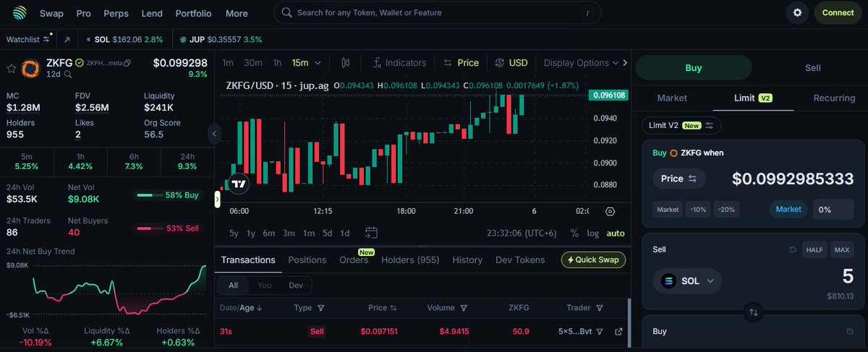Click HALF balance button

815,250
